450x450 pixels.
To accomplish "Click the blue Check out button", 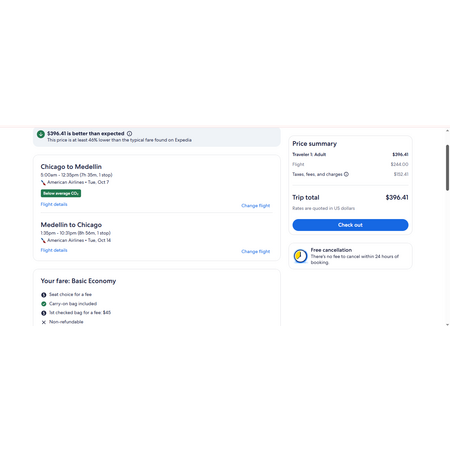I will (x=350, y=225).
